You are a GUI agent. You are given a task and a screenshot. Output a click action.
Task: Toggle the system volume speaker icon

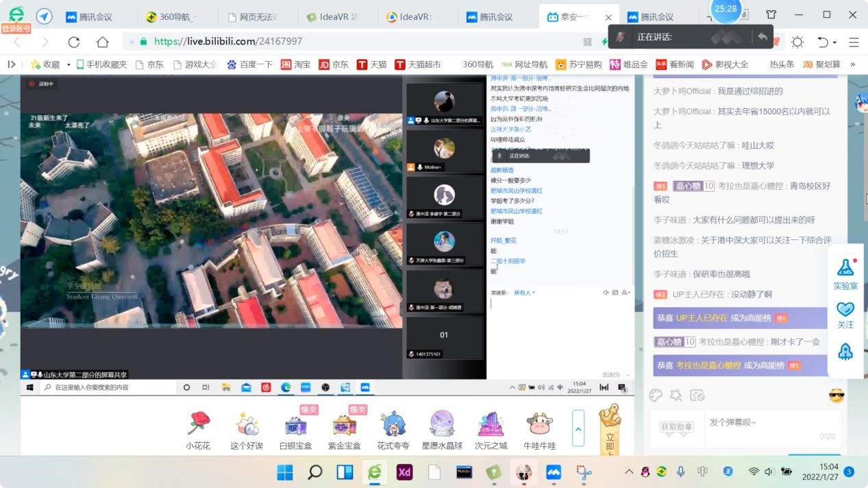click(769, 472)
